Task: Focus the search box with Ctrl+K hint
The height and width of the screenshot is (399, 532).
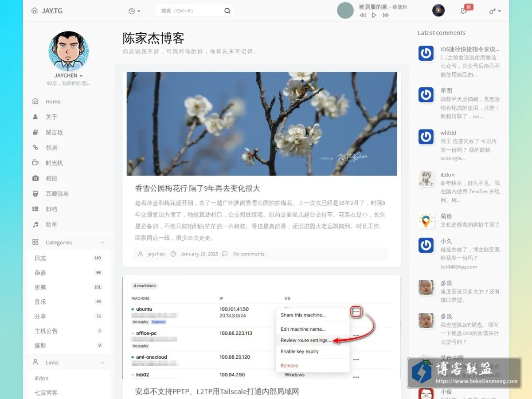Action: coord(191,11)
